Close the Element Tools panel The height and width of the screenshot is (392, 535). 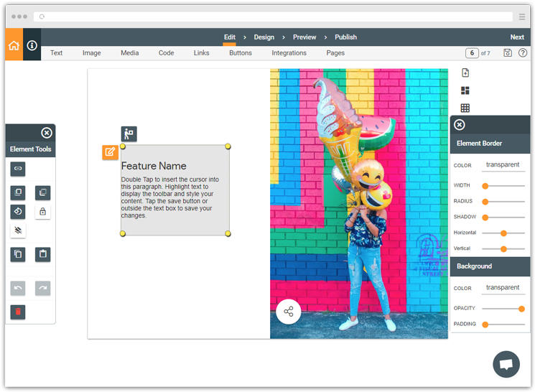tap(47, 133)
